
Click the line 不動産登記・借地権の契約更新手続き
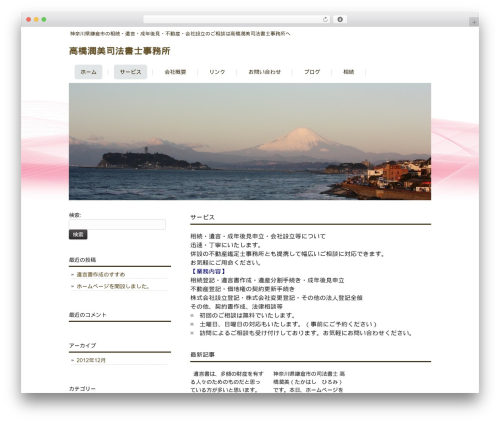[x=242, y=289]
